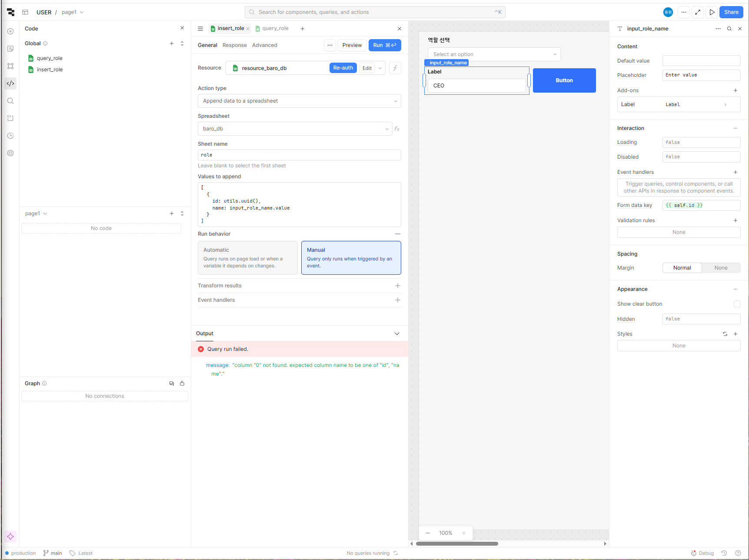
Task: Add a query Event handler
Action: 398,300
